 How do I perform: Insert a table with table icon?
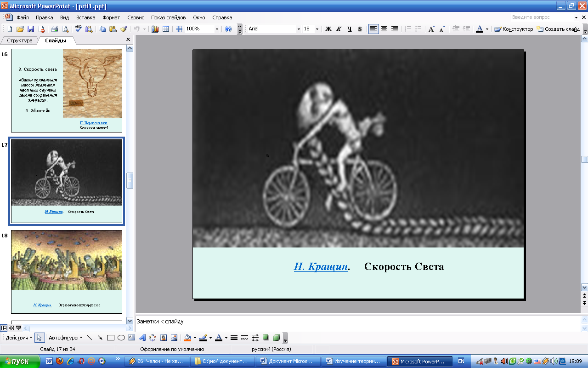coord(165,29)
